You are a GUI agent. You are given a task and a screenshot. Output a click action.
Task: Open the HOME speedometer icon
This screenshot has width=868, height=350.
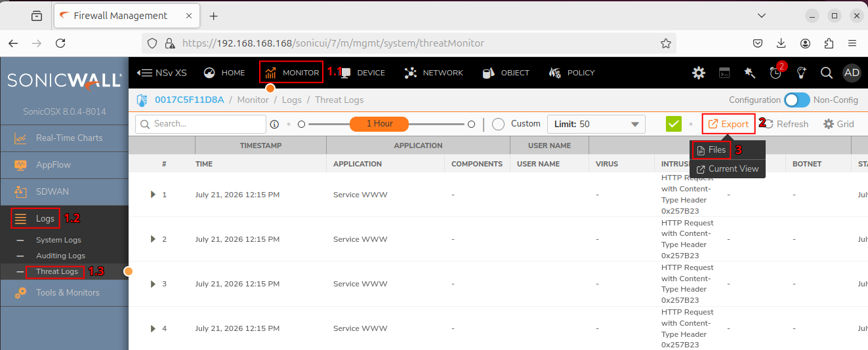point(209,73)
